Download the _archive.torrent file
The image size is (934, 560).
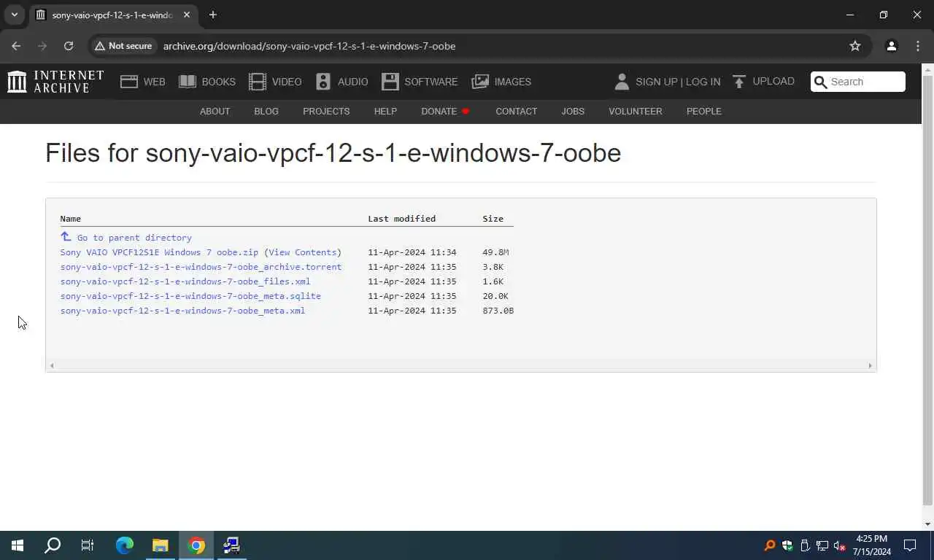tap(201, 267)
